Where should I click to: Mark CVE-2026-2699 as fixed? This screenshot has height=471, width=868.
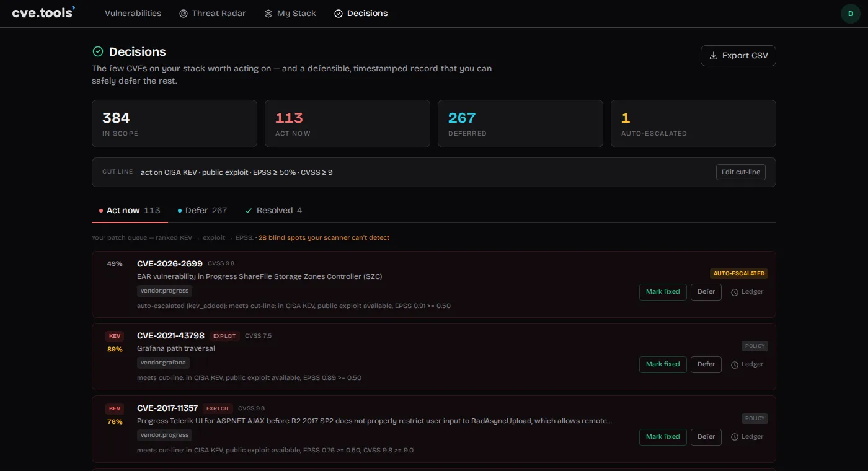[663, 291]
